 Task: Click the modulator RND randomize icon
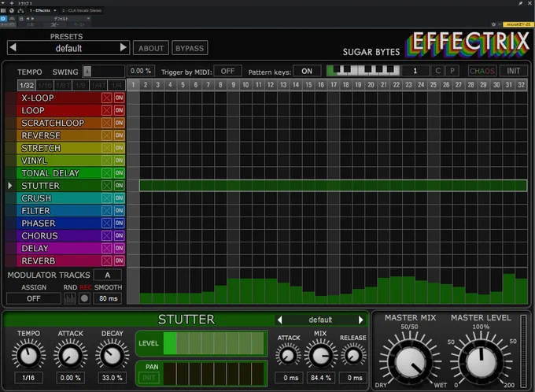pyautogui.click(x=70, y=298)
